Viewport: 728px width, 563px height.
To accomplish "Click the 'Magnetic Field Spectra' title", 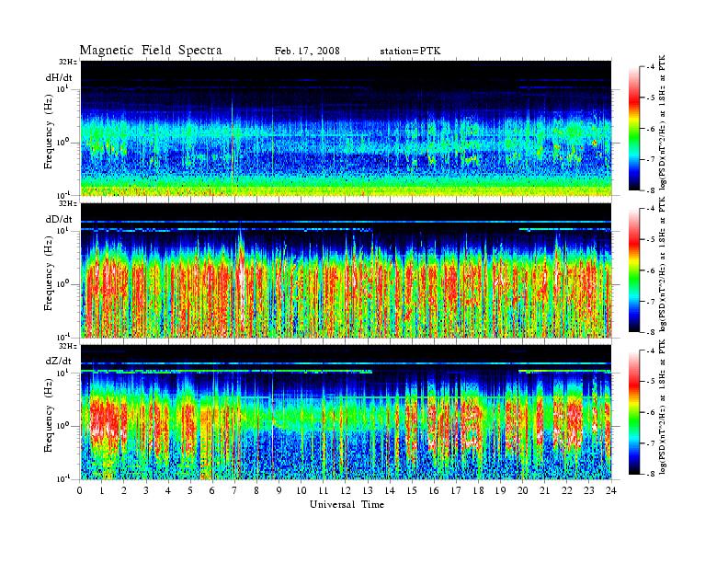I will pyautogui.click(x=151, y=51).
